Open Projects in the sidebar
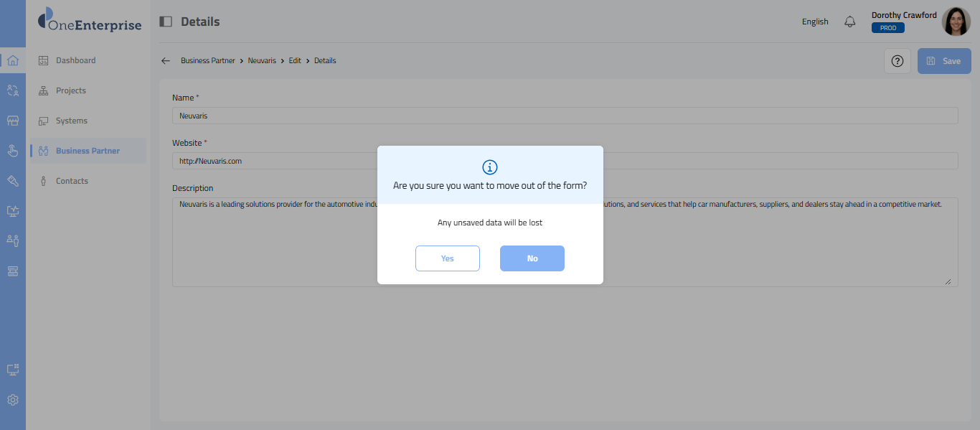 [x=70, y=90]
